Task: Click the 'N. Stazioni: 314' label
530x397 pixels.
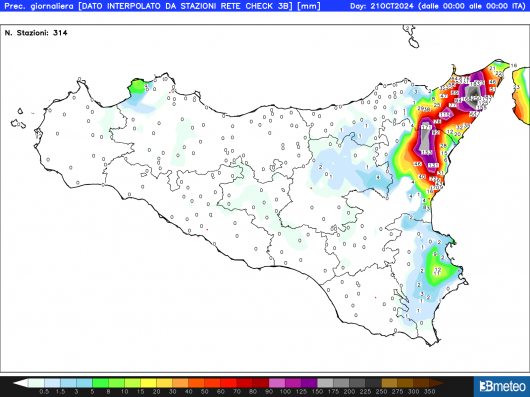Action: [36, 33]
